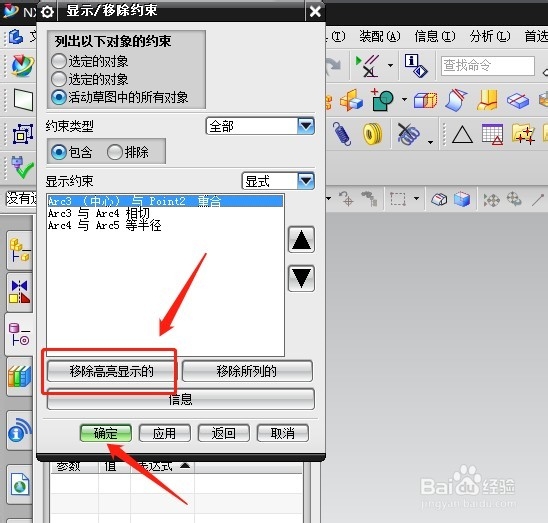Click the blue spring icon
Viewport: 548px width, 523px height.
pos(342,134)
